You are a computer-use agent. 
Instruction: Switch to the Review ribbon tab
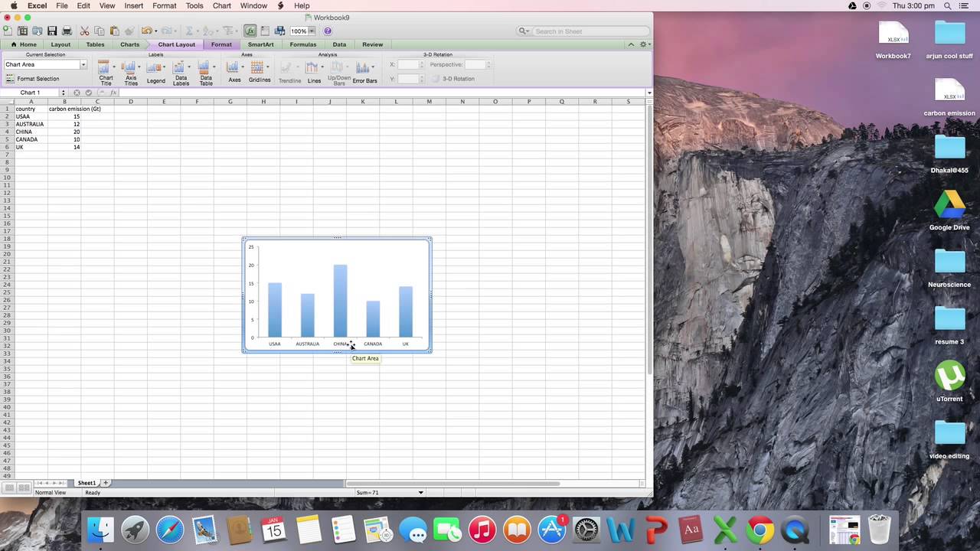click(372, 44)
